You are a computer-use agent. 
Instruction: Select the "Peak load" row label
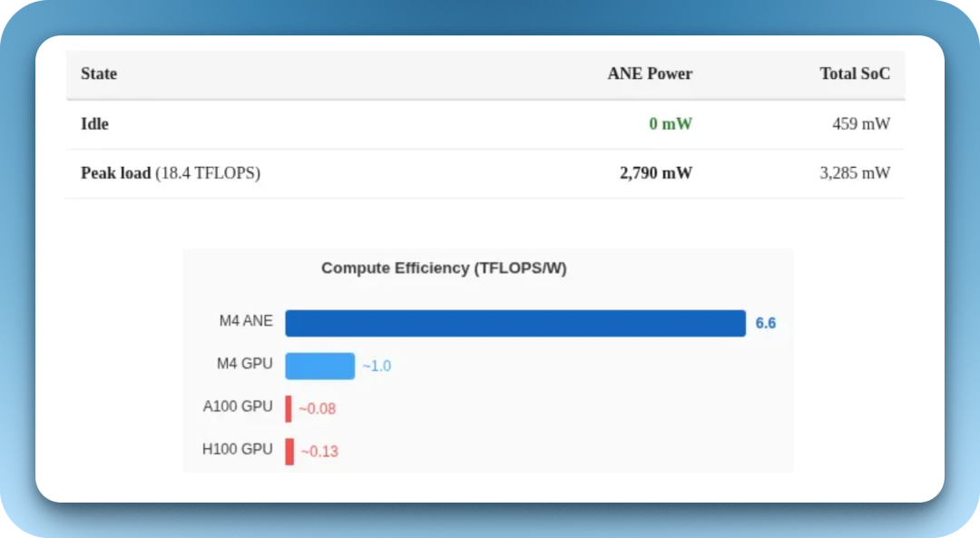coord(115,173)
